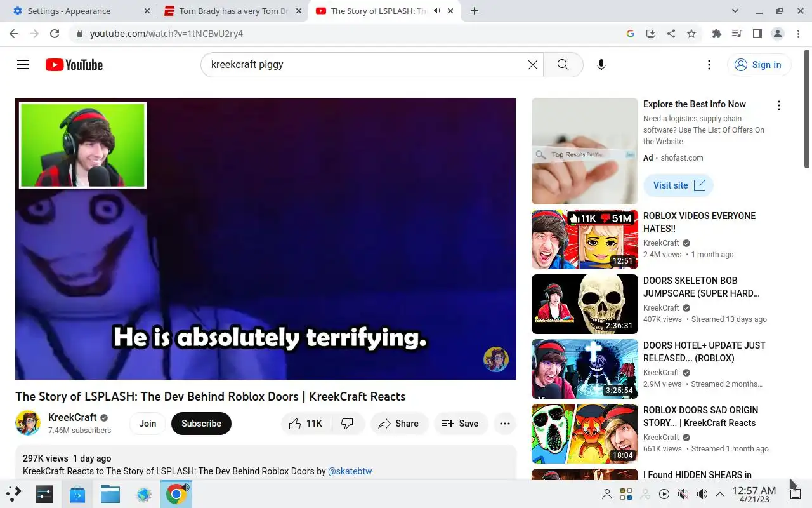This screenshot has height=508, width=812.
Task: Like the video with thumbs up
Action: tap(306, 424)
